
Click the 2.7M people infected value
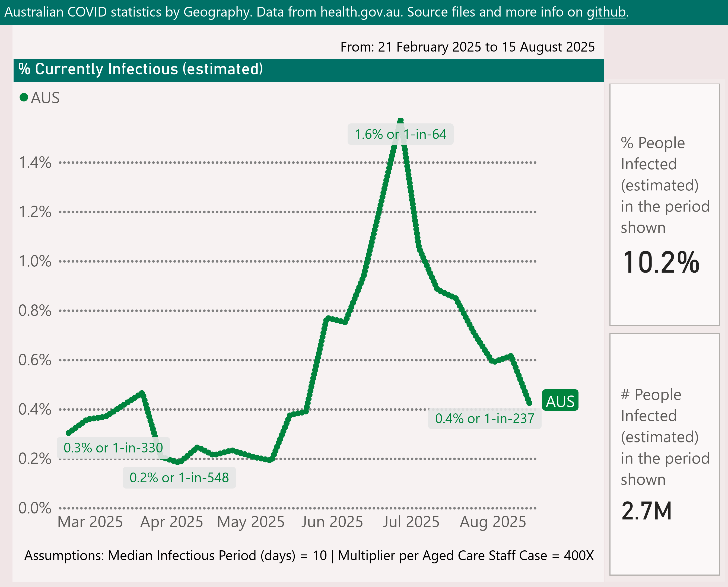coord(646,511)
